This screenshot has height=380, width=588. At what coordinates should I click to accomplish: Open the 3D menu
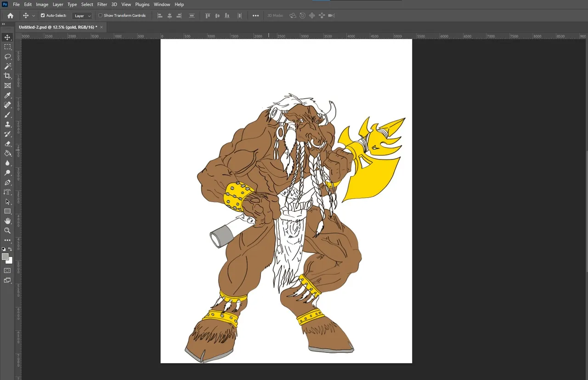click(114, 5)
